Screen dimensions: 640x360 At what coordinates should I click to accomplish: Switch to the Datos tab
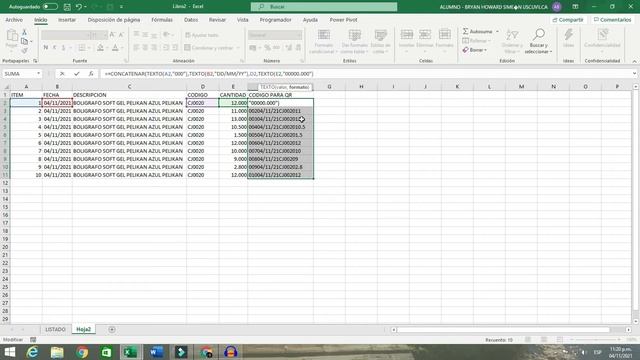coord(191,20)
